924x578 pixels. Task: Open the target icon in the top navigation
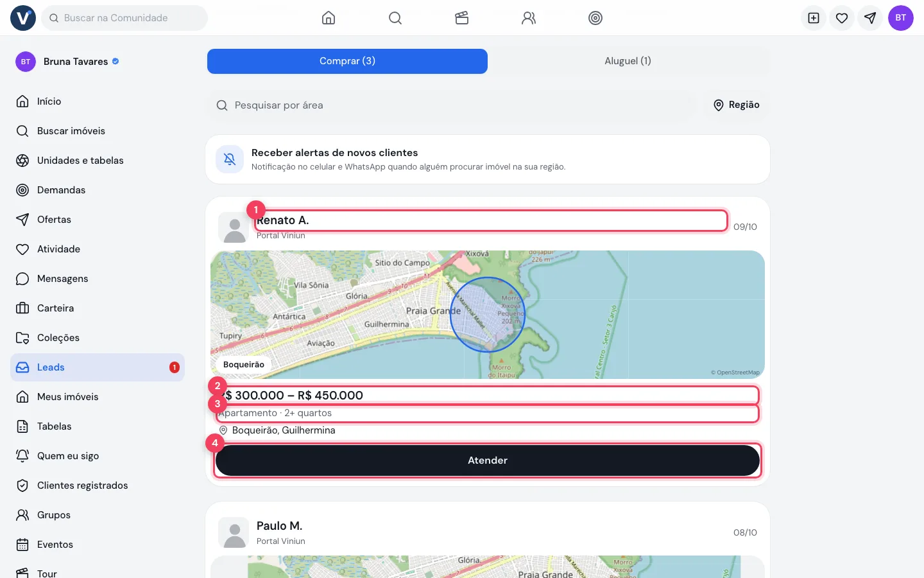pyautogui.click(x=595, y=18)
